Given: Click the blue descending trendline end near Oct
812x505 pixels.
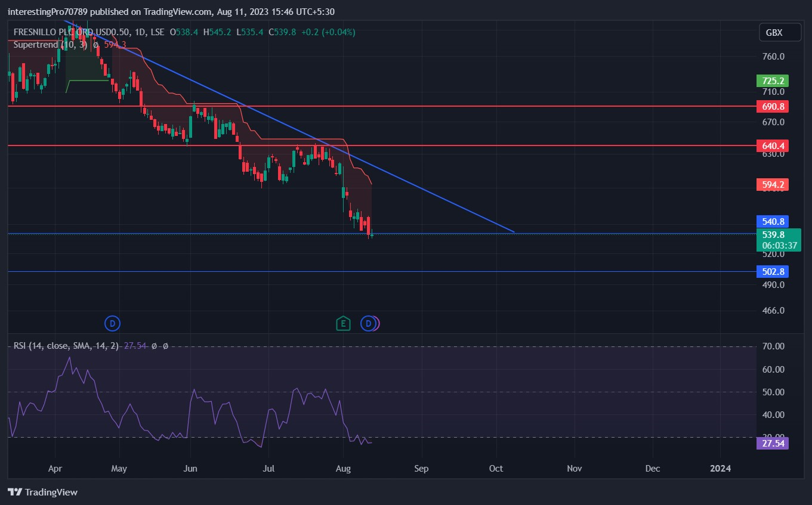Looking at the screenshot, I should [x=514, y=231].
